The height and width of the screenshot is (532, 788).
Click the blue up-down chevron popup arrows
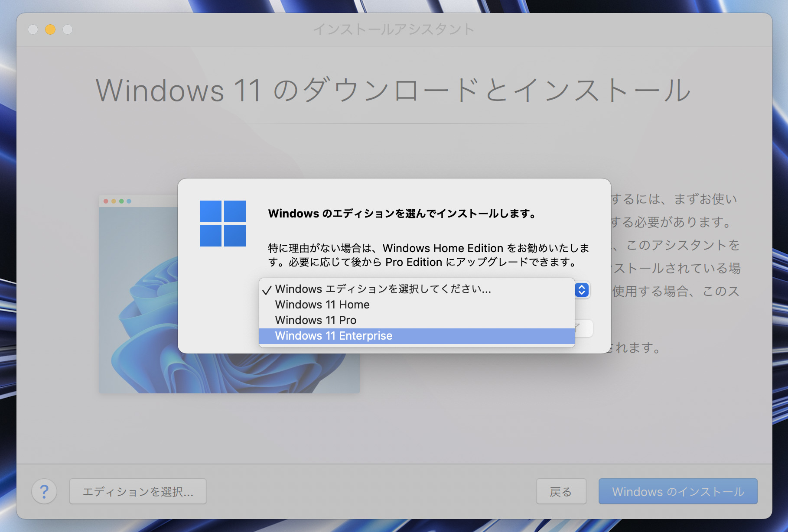tap(582, 289)
